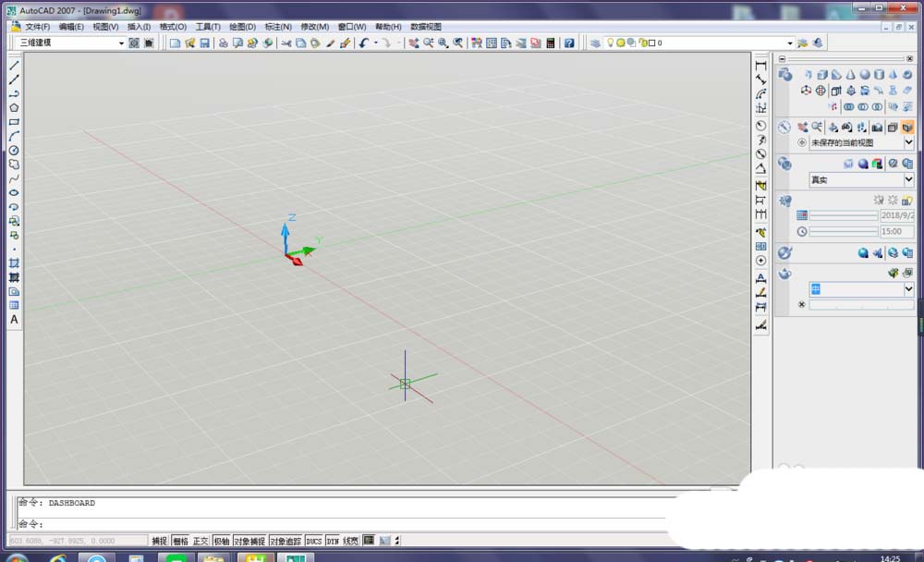Toggle 栅格 (Grid) display on
The width and height of the screenshot is (924, 562).
tap(181, 542)
